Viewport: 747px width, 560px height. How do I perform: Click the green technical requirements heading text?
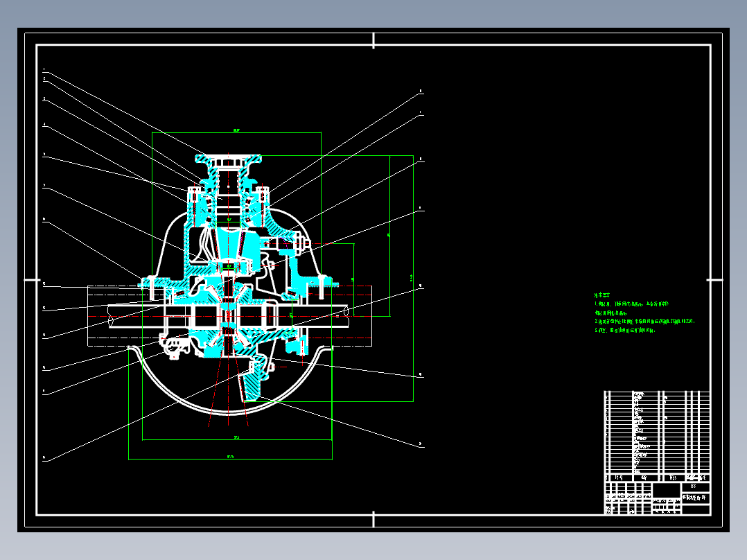(x=602, y=295)
